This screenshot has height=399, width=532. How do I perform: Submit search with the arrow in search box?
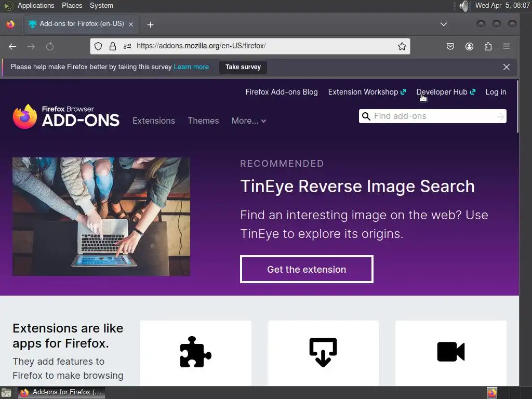[x=500, y=116]
